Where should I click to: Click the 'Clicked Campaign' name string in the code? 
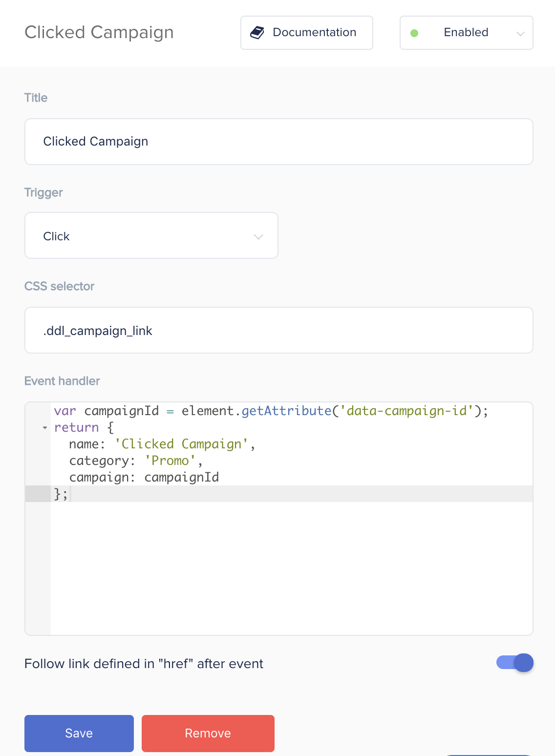tap(182, 444)
